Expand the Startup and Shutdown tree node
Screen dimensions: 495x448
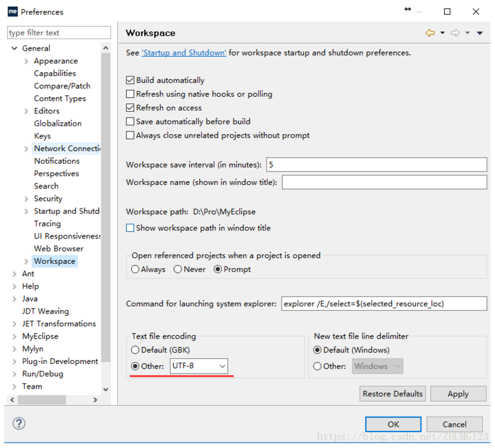pyautogui.click(x=26, y=211)
